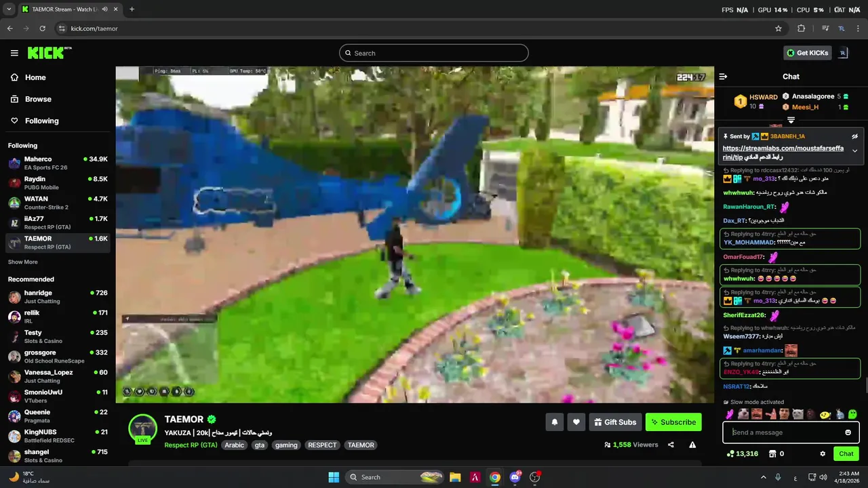Open Windows Start menu
This screenshot has width=868, height=488.
[334, 477]
